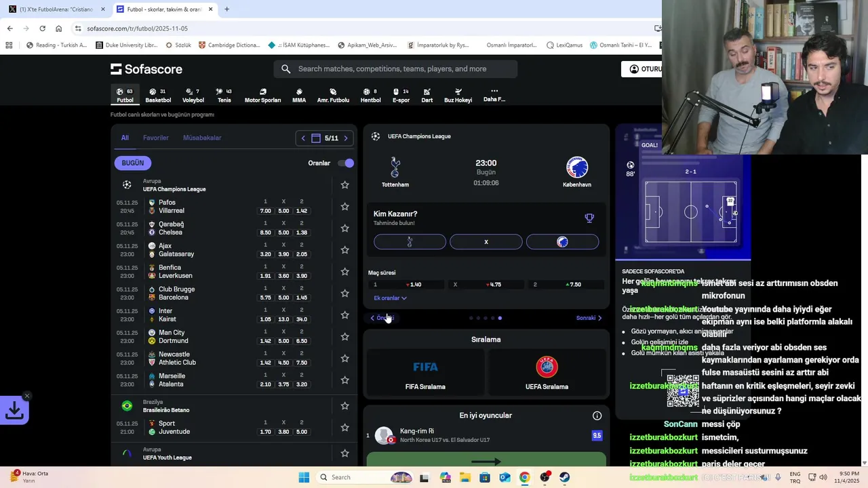
Task: Close the download widget
Action: click(27, 396)
